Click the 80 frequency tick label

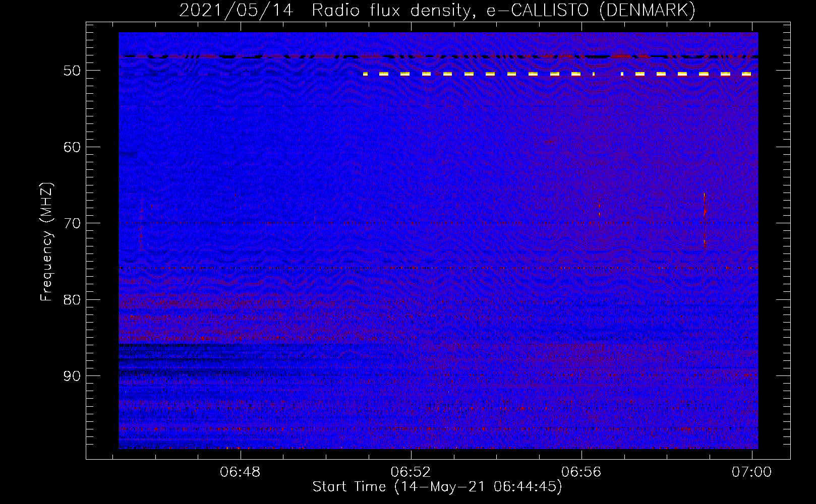point(72,300)
